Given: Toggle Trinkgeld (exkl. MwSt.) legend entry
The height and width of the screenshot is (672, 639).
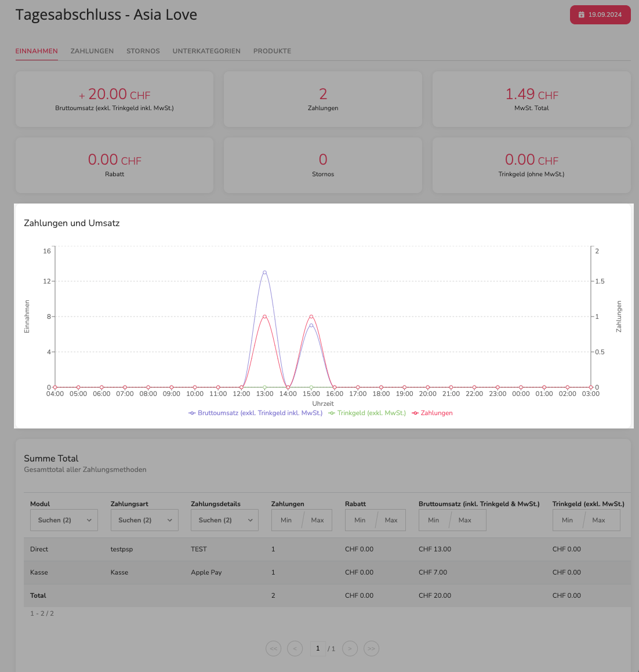Looking at the screenshot, I should 367,413.
